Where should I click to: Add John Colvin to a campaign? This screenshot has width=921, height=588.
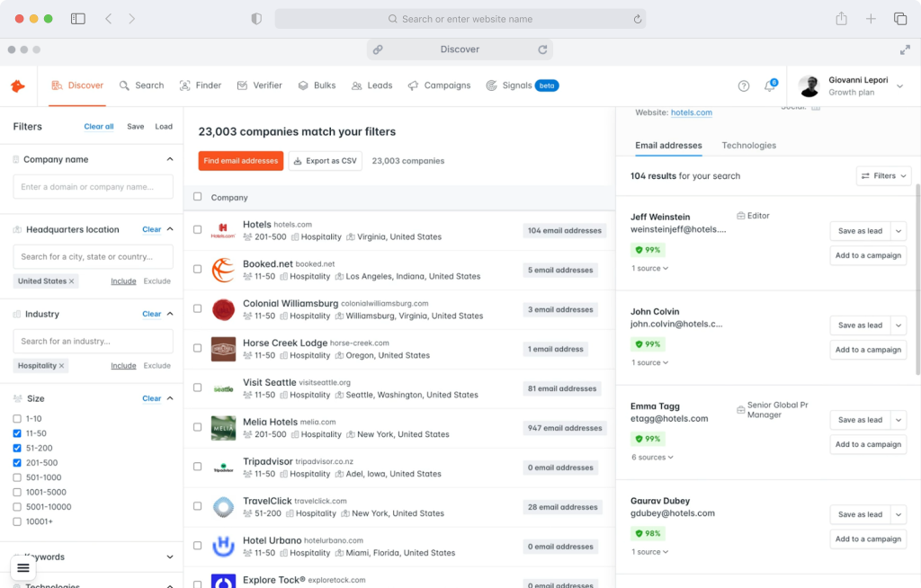tap(868, 350)
